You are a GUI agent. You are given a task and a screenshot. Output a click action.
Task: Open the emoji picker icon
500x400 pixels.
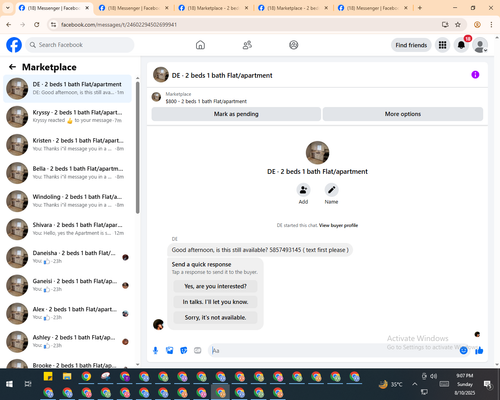click(463, 350)
